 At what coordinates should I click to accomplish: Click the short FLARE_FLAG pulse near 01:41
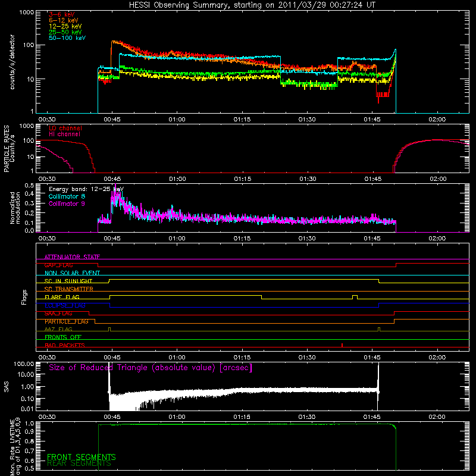coord(355,296)
